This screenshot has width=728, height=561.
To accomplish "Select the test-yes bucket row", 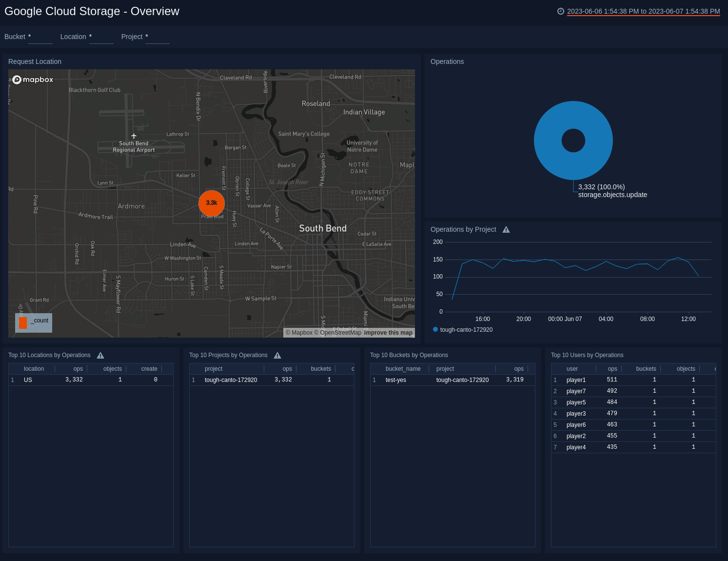I will point(453,380).
